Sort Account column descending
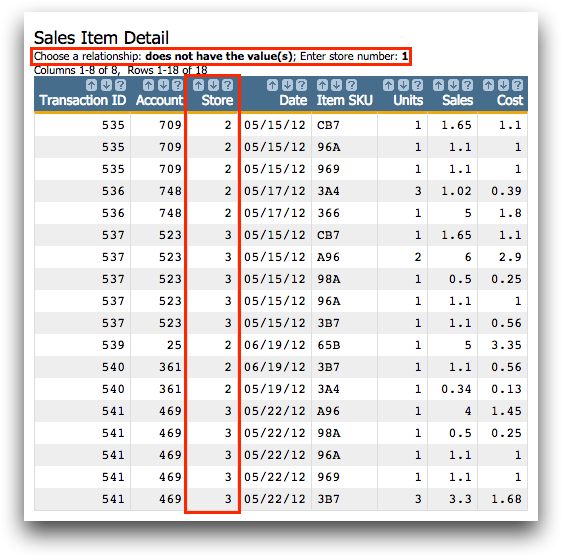Image resolution: width=562 pixels, height=557 pixels. 163,85
